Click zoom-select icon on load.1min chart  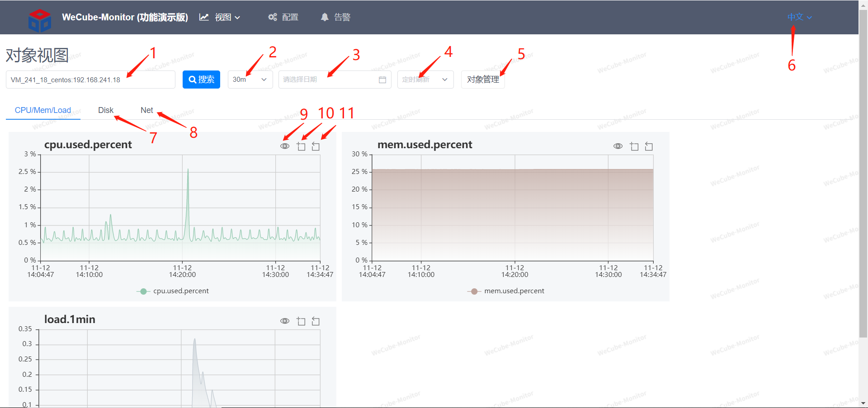pos(301,321)
